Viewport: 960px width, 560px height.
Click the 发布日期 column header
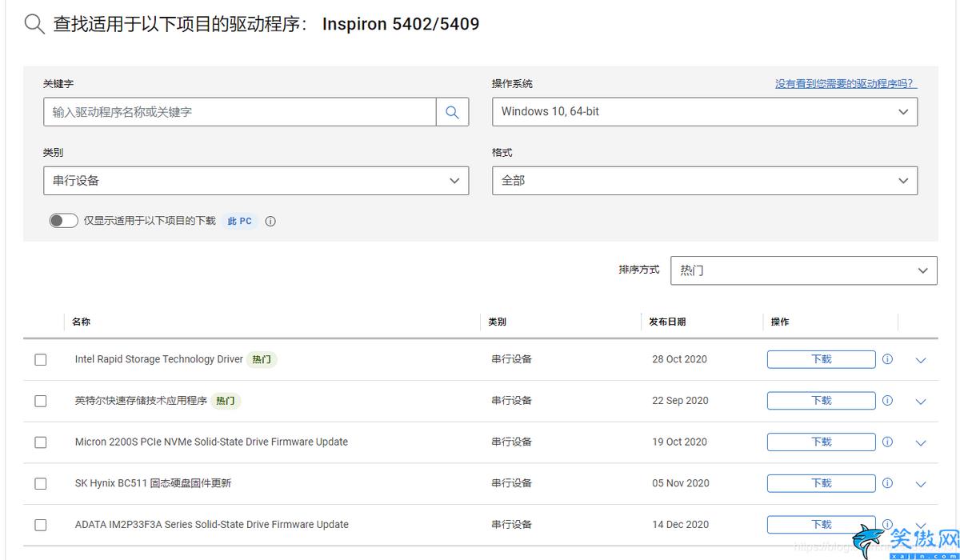point(667,322)
